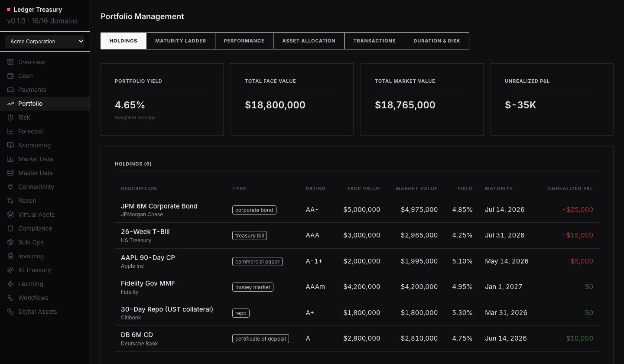Click the Connectivity plug icon

(x=10, y=187)
